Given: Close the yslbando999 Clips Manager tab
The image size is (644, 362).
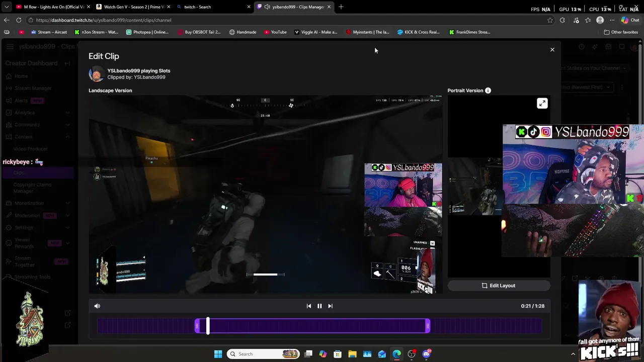Looking at the screenshot, I should pyautogui.click(x=329, y=7).
